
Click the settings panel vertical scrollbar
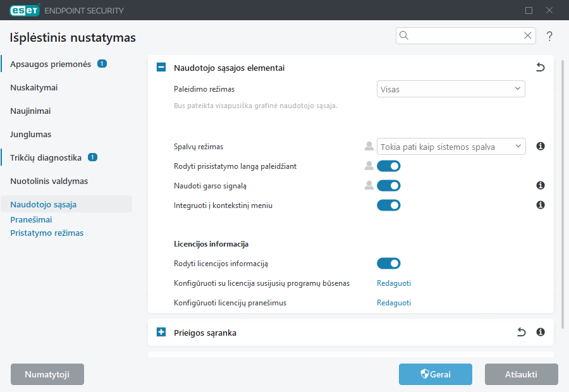point(563,194)
